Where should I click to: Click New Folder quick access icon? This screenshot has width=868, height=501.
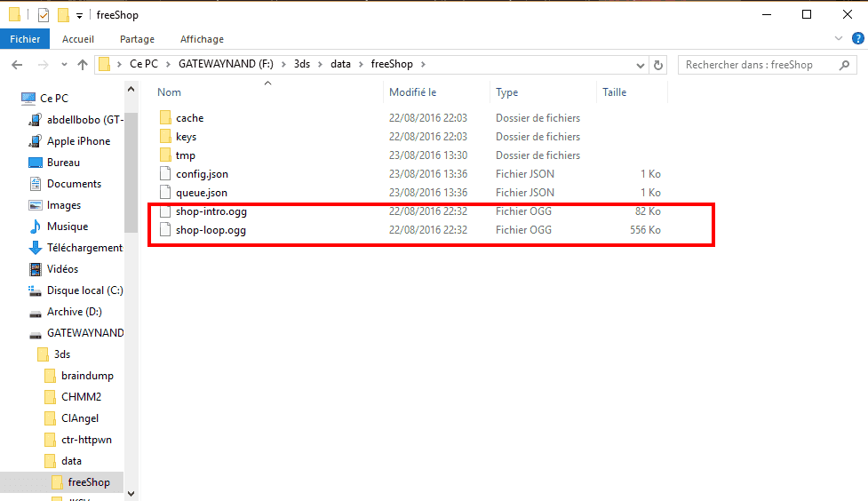(x=64, y=15)
